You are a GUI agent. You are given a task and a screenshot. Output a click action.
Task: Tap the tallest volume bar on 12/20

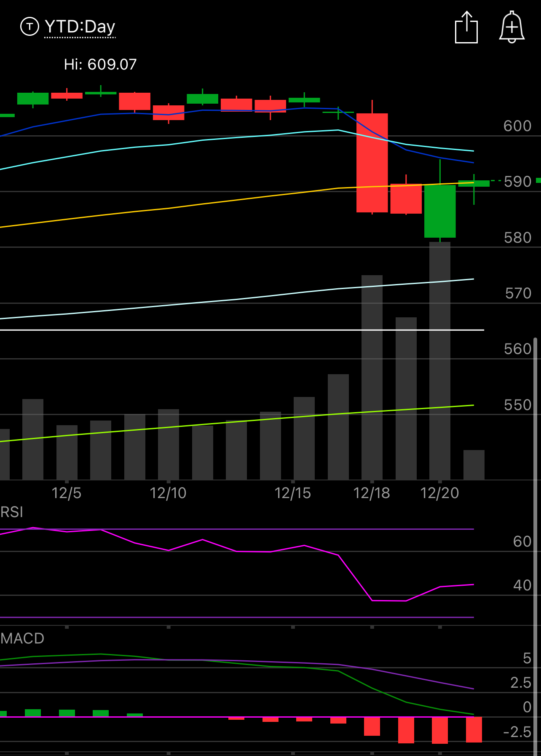440,361
